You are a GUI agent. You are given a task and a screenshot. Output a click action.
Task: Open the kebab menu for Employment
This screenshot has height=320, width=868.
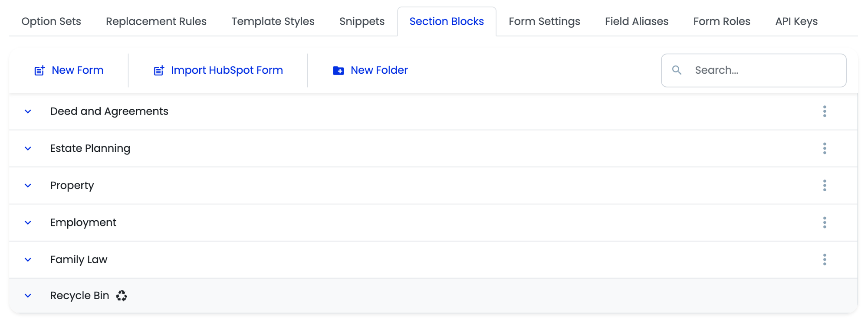pos(824,222)
